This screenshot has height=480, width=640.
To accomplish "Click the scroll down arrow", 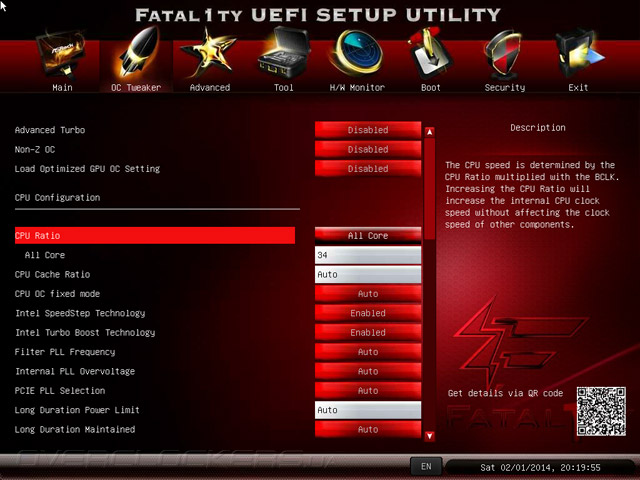I will (x=429, y=436).
